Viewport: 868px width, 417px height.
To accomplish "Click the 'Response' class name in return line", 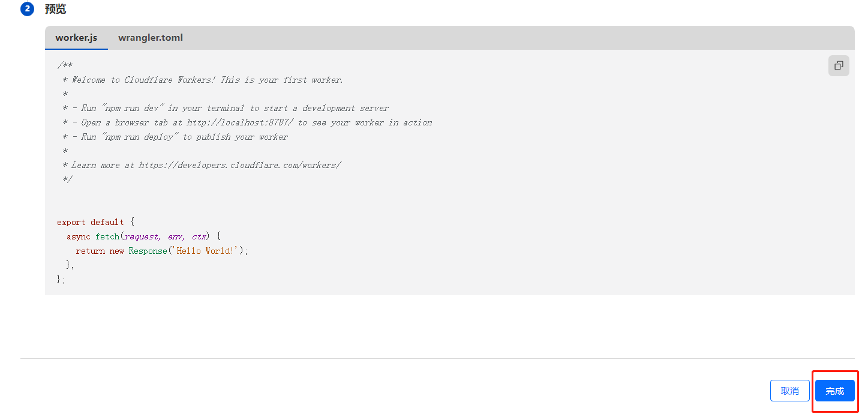I will coord(148,251).
